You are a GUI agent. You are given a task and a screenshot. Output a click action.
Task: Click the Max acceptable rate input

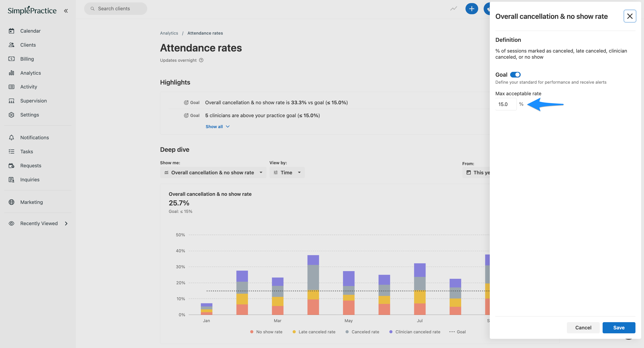coord(506,104)
